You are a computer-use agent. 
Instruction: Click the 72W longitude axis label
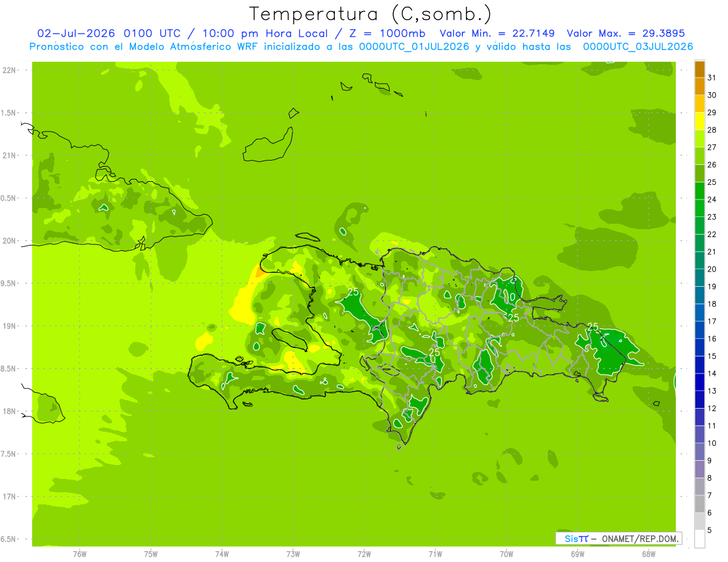(364, 554)
